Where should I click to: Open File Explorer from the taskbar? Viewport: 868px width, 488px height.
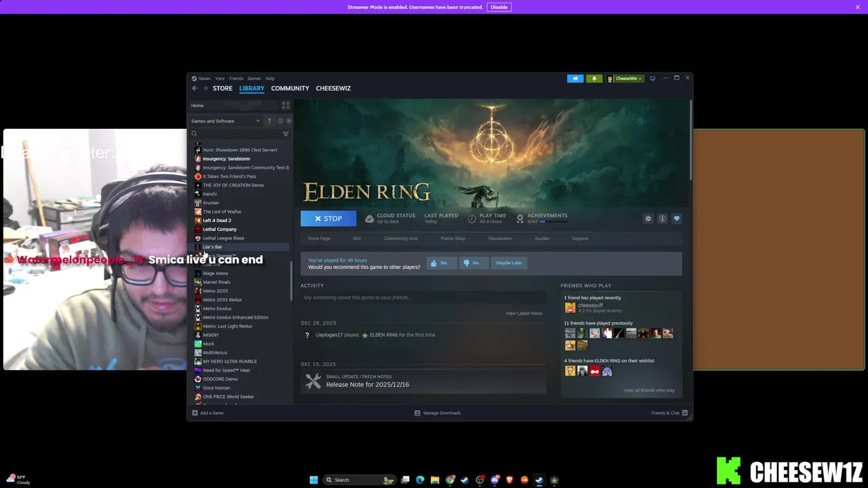[x=435, y=480]
